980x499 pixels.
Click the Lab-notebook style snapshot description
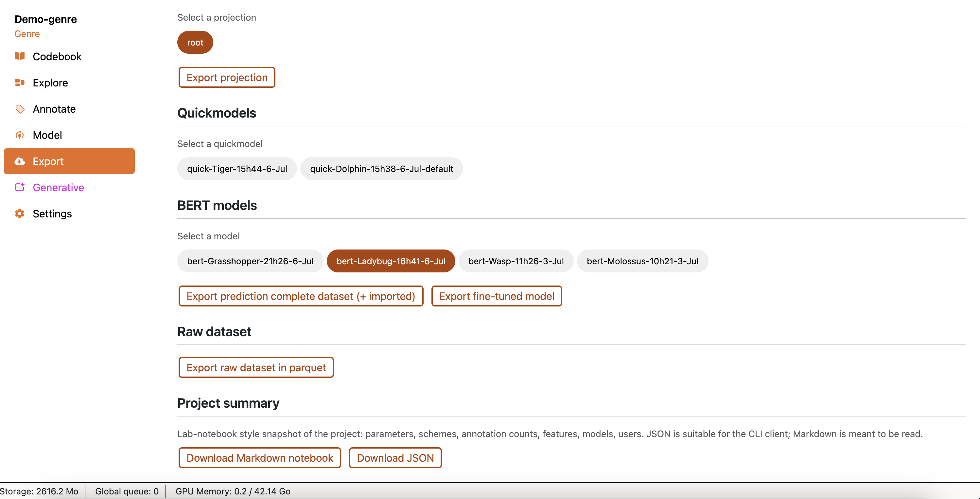point(550,434)
